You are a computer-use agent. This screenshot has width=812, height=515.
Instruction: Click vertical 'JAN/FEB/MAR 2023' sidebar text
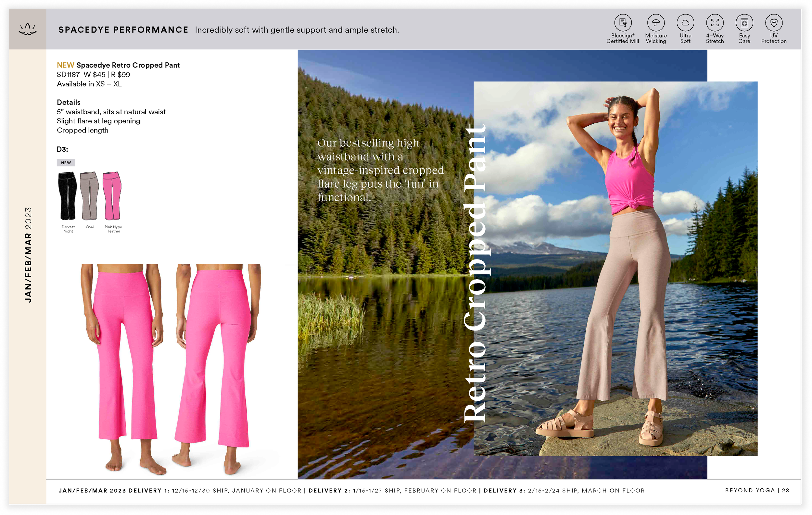click(28, 255)
